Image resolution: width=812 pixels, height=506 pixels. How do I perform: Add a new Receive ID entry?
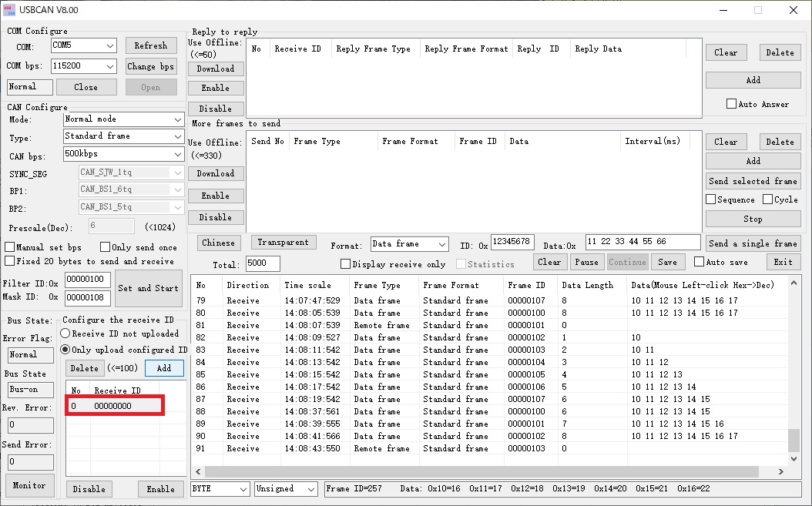[164, 368]
